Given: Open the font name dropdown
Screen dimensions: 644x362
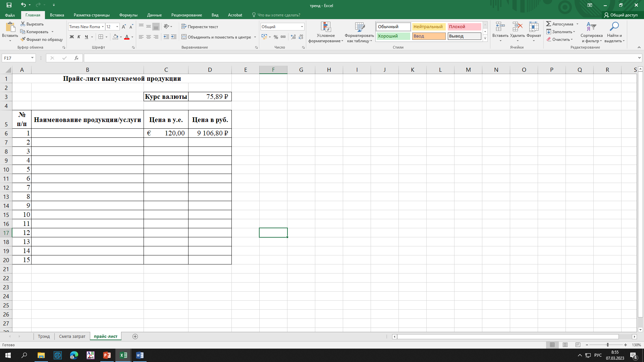Looking at the screenshot, I should point(103,27).
